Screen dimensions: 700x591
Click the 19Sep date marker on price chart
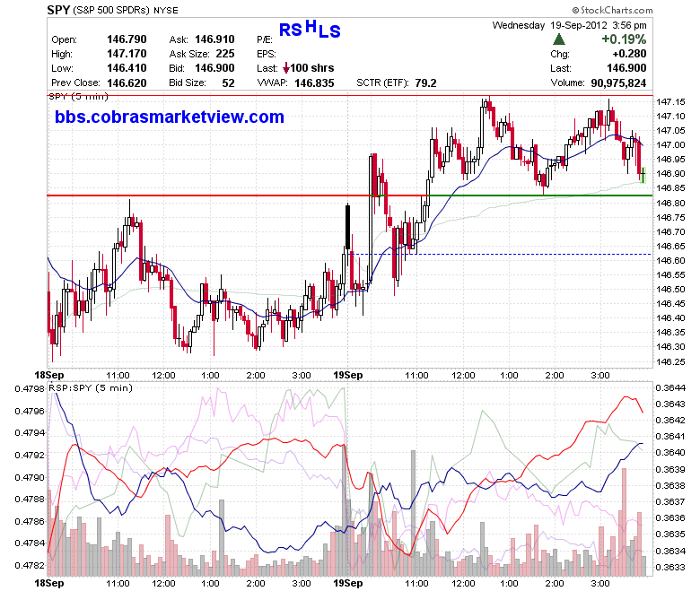click(x=348, y=375)
